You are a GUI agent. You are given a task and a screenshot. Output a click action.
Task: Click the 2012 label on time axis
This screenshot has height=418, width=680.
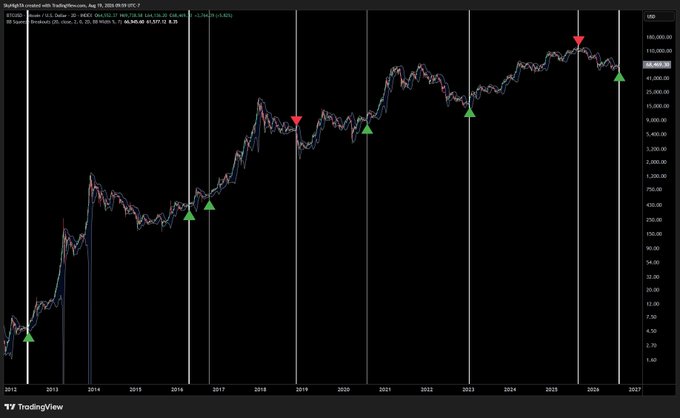(10, 389)
